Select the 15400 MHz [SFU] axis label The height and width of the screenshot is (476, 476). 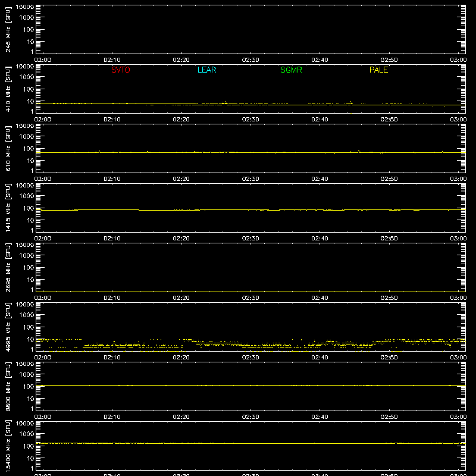8,446
